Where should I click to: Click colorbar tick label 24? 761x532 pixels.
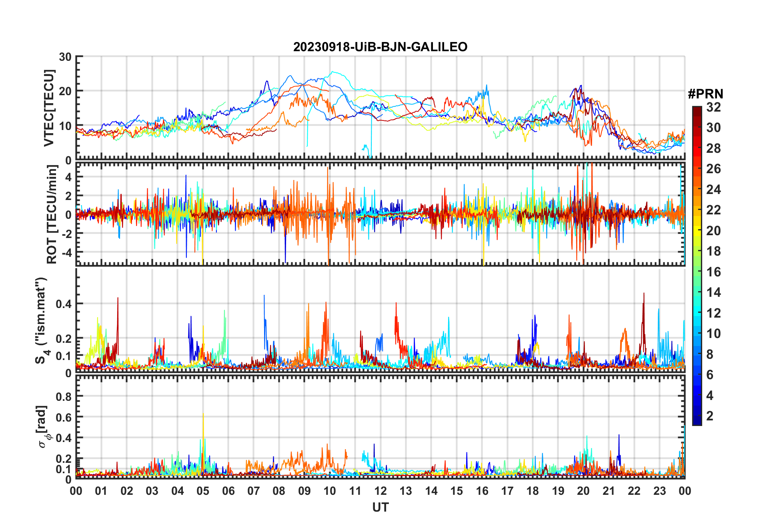[x=713, y=189]
